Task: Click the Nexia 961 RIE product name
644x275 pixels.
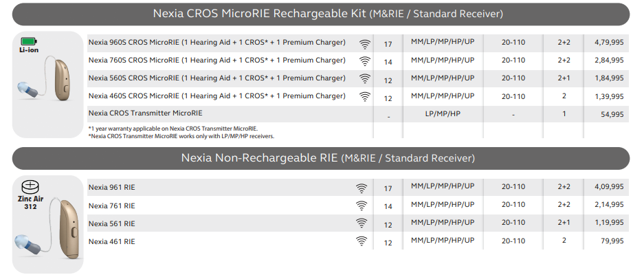Action: click(x=112, y=188)
